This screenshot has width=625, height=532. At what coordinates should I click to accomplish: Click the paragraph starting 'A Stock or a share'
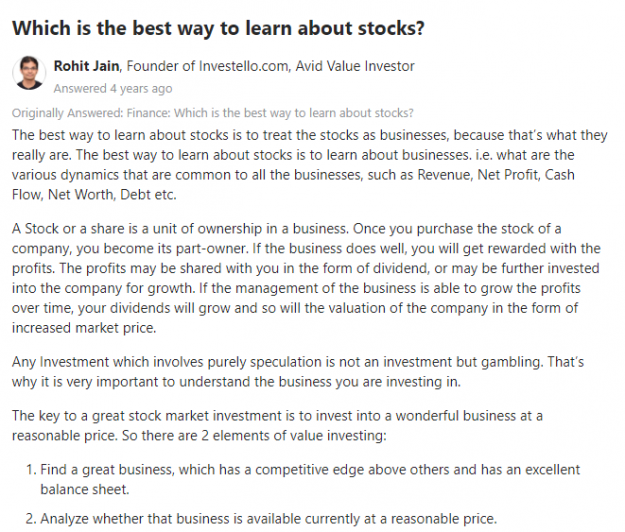[x=306, y=278]
